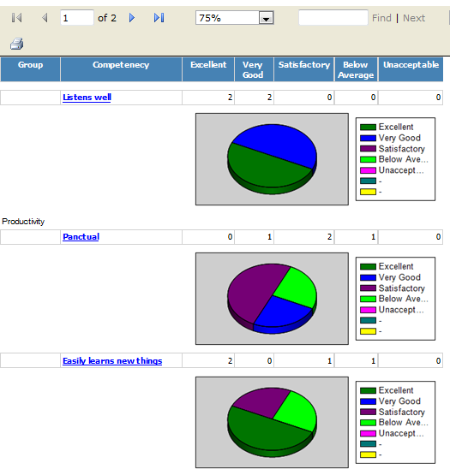Click Satisfactory purple swatch in third legend
The height and width of the screenshot is (475, 450).
pos(368,412)
